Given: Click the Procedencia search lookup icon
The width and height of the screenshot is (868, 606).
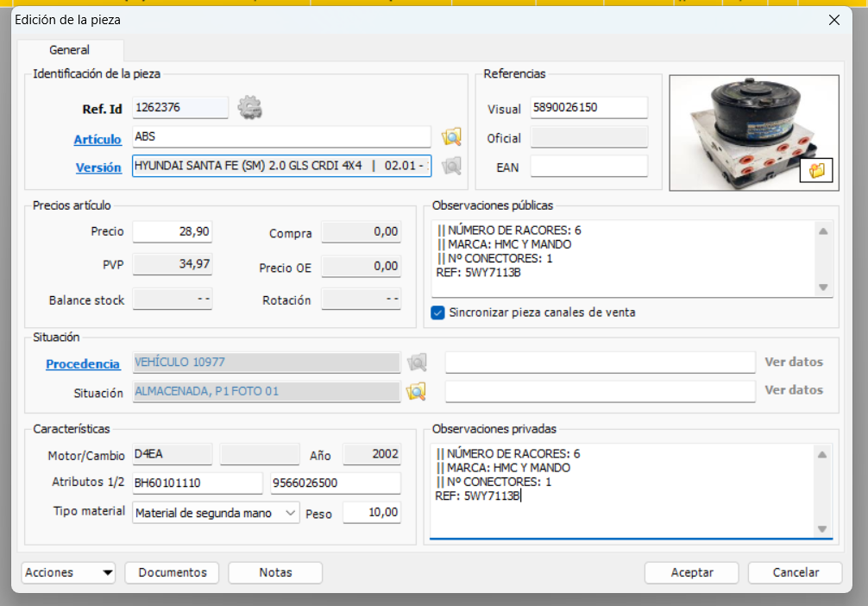Looking at the screenshot, I should click(417, 363).
